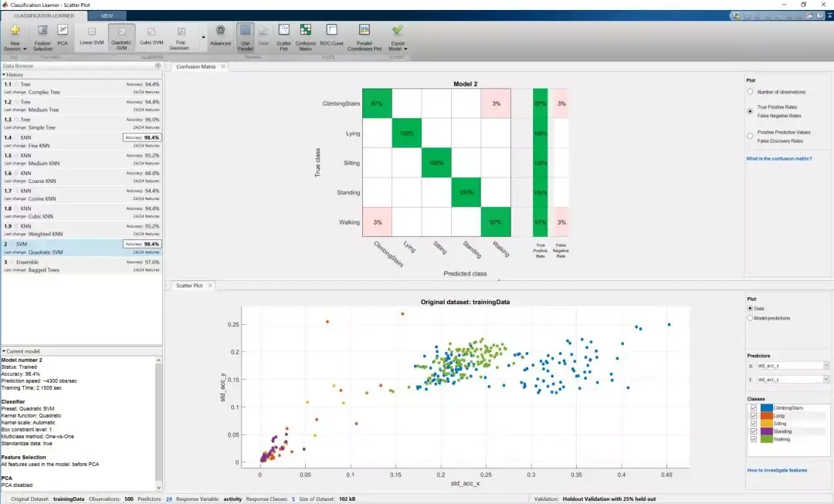Select the Linear SVM classifier
Screen dimensions: 834x504
(90, 37)
